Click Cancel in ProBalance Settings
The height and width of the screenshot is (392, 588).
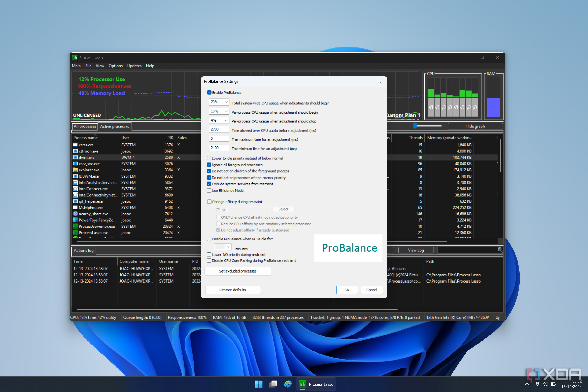(x=371, y=290)
